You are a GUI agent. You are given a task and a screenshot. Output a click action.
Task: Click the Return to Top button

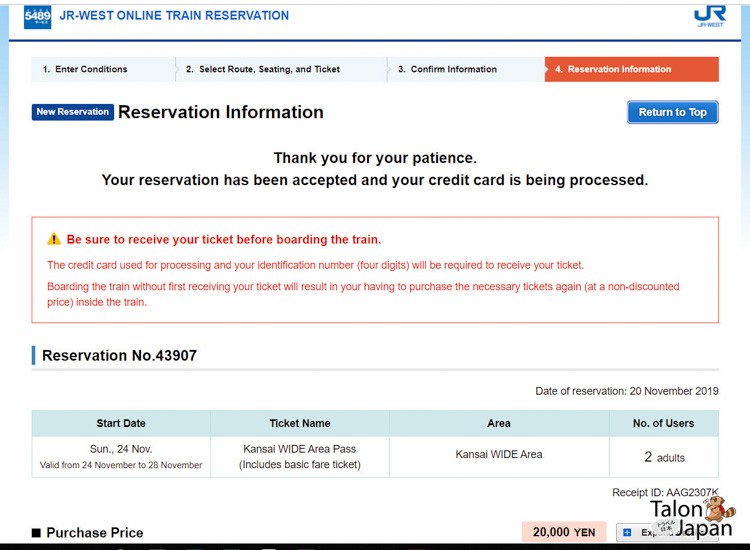pyautogui.click(x=673, y=112)
